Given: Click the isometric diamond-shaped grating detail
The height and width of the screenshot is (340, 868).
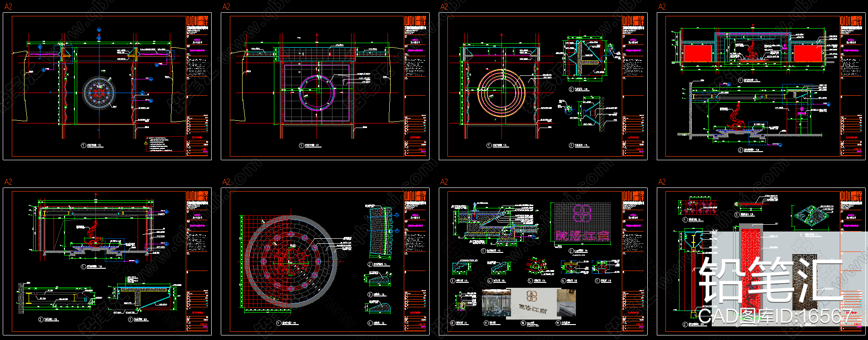Looking at the screenshot, I should click(813, 215).
